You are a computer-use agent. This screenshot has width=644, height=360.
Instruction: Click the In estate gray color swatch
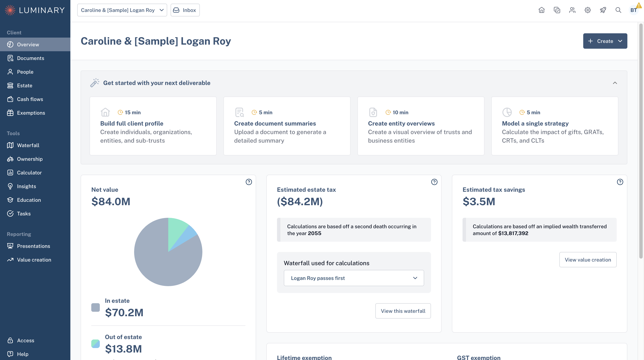point(96,307)
